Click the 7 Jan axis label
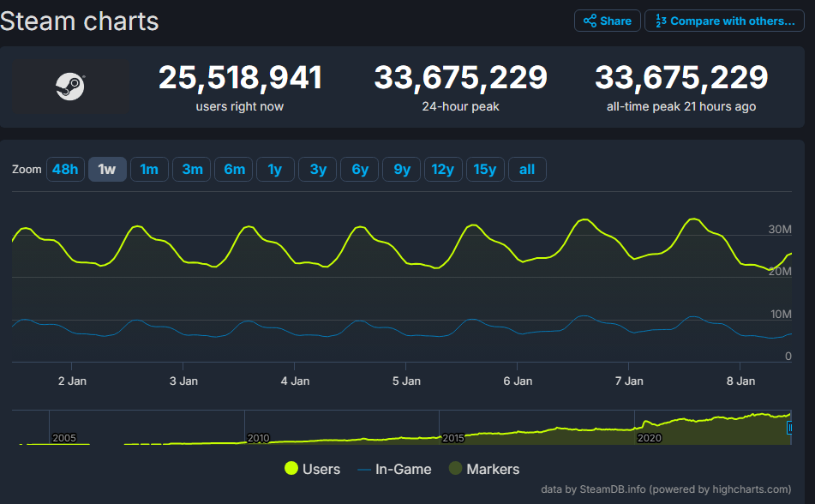 [629, 381]
